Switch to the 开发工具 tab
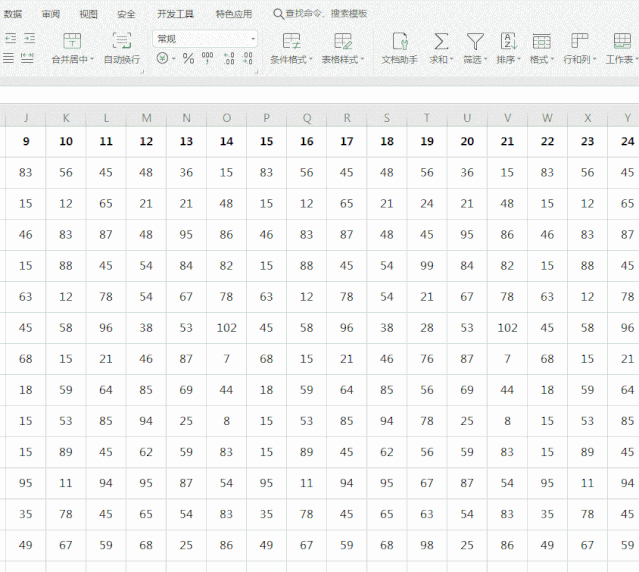The width and height of the screenshot is (639, 572). pyautogui.click(x=176, y=14)
